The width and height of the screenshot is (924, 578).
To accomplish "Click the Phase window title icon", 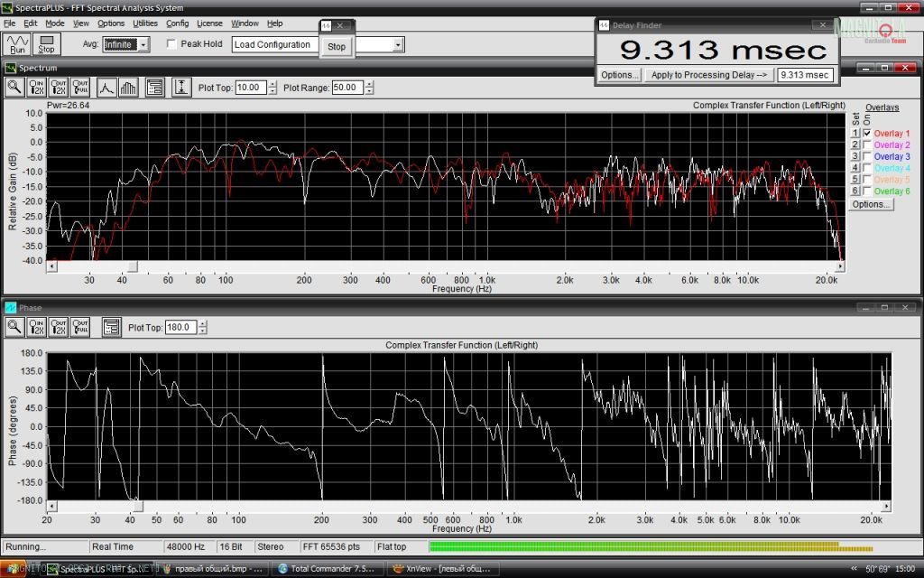I will pyautogui.click(x=11, y=307).
